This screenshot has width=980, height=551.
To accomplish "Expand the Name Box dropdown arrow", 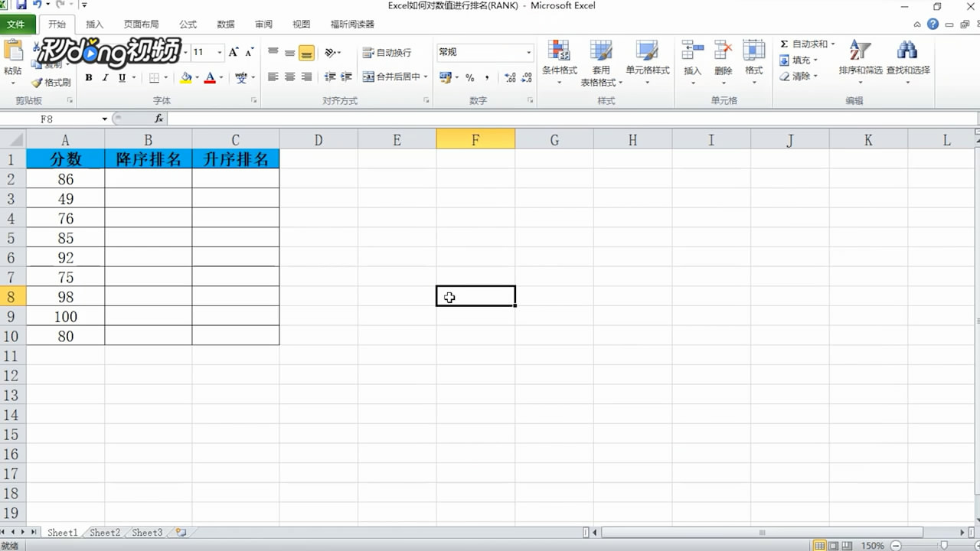I will (x=105, y=119).
